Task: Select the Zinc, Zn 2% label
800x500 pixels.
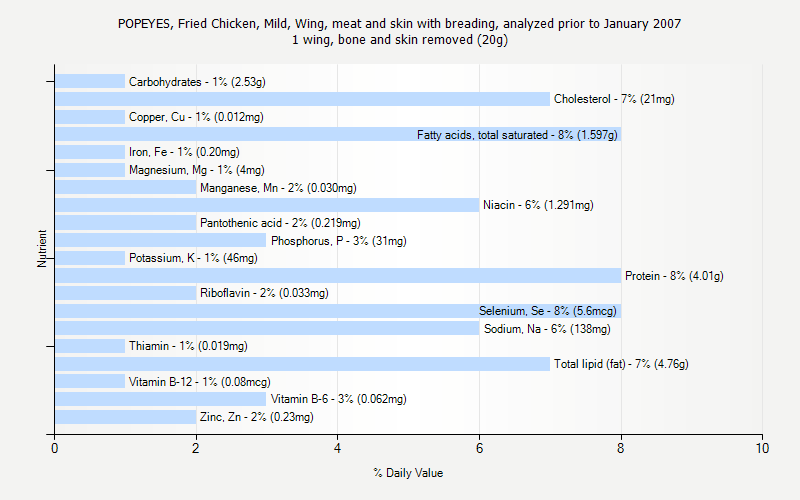Action: click(256, 417)
